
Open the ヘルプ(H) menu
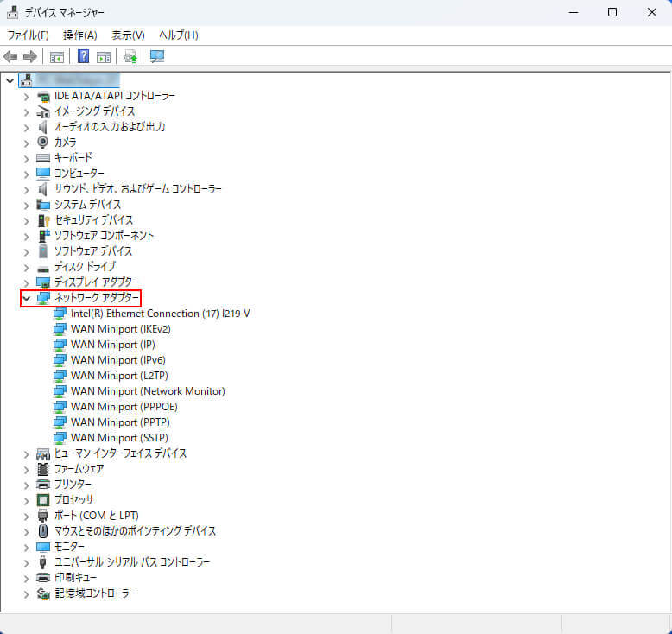(178, 35)
